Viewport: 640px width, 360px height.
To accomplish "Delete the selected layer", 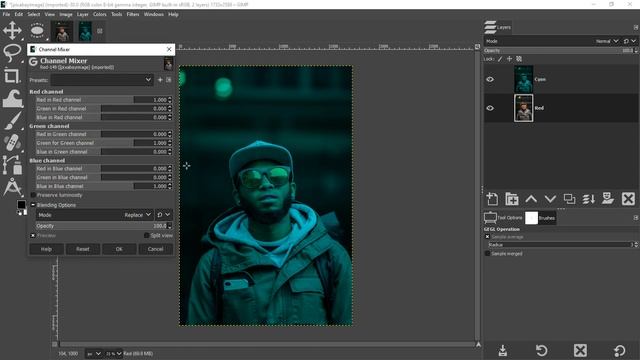I will click(x=628, y=199).
